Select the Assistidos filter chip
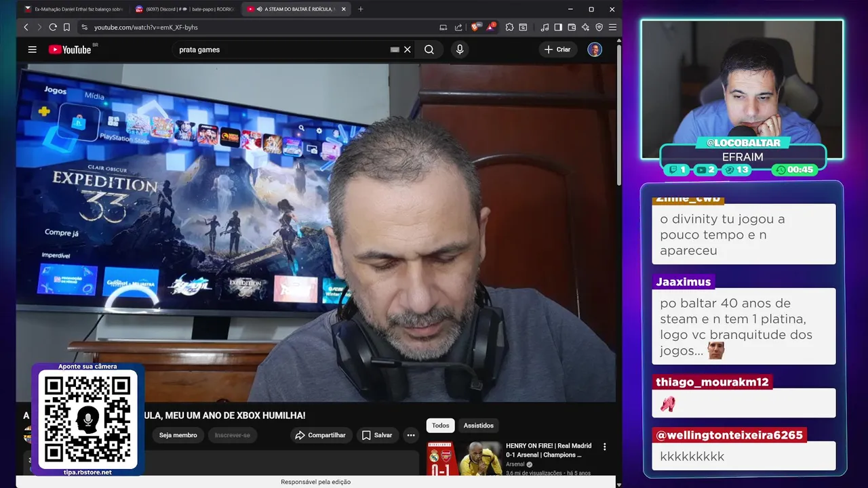 [x=479, y=426]
